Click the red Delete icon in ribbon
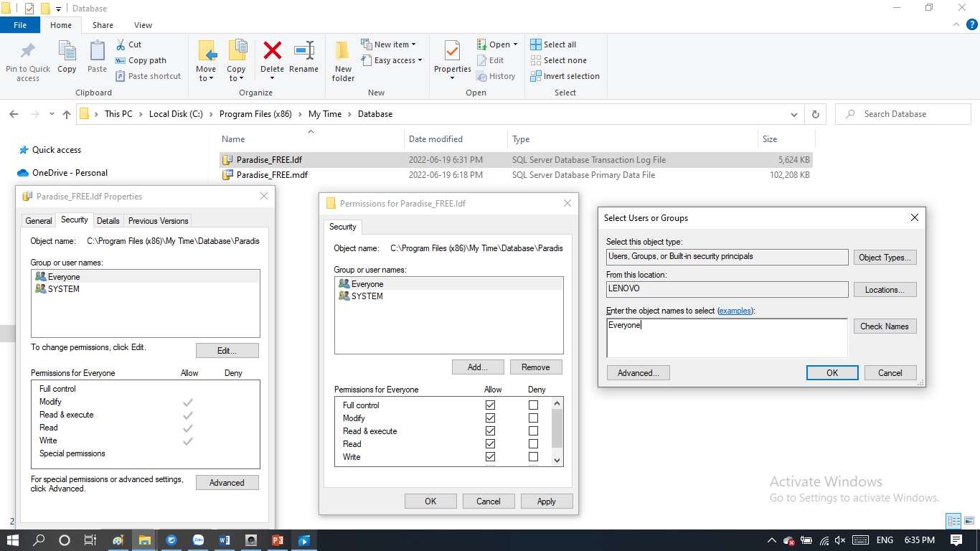The image size is (980, 551). [x=272, y=52]
